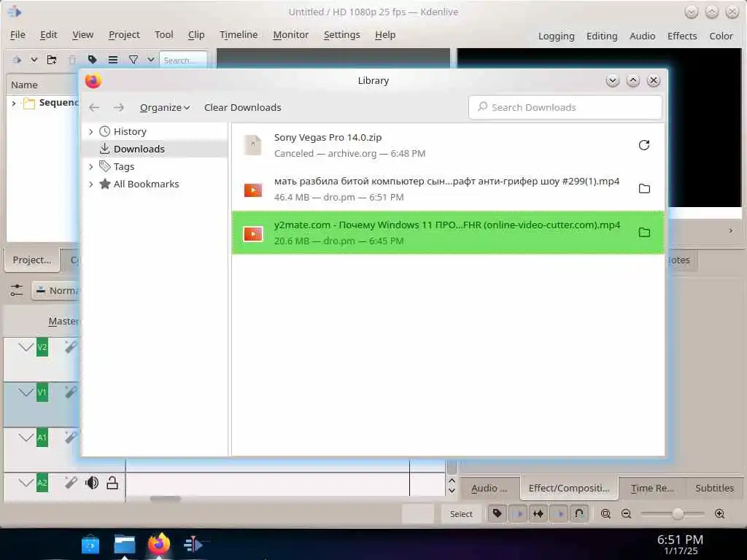Image resolution: width=747 pixels, height=560 pixels.
Task: Focus the Search Downloads field
Action: (x=565, y=108)
